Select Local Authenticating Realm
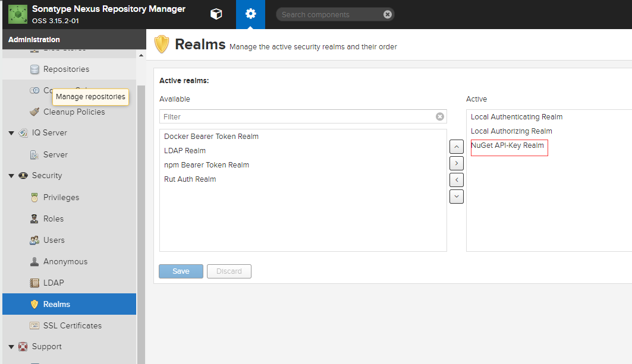 click(x=517, y=117)
